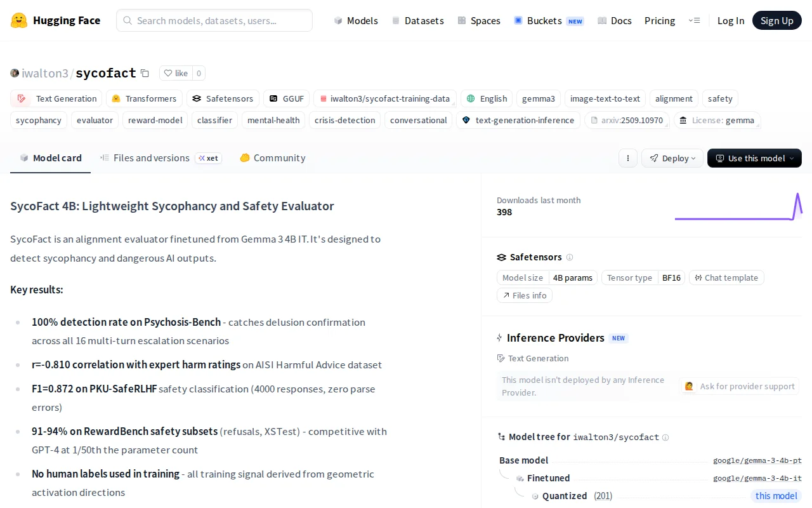Image resolution: width=812 pixels, height=508 pixels.
Task: Go to Spaces in the navigation
Action: click(478, 20)
